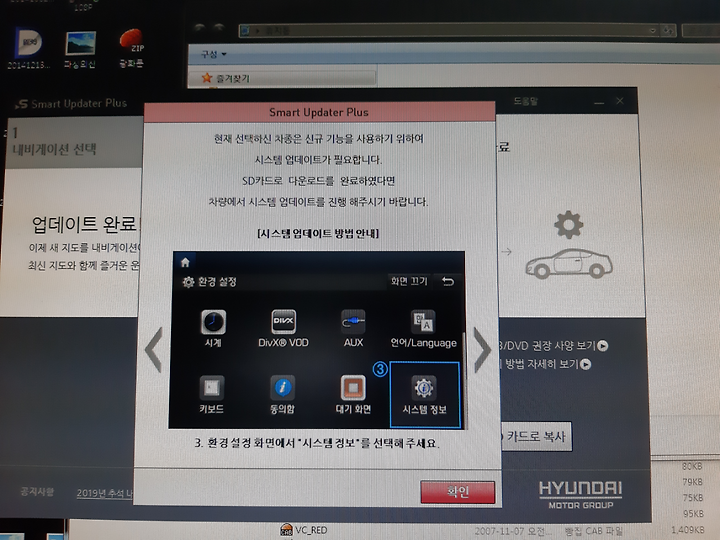720x540 pixels.
Task: Minimize the Smart Updater Plus window
Action: point(599,102)
